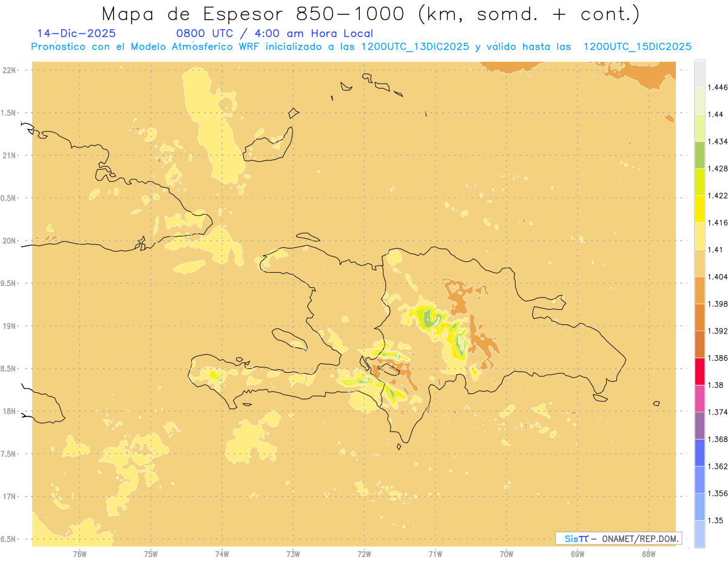The width and height of the screenshot is (728, 562).
Task: Click the longitude label "74W"
Action: 222,554
